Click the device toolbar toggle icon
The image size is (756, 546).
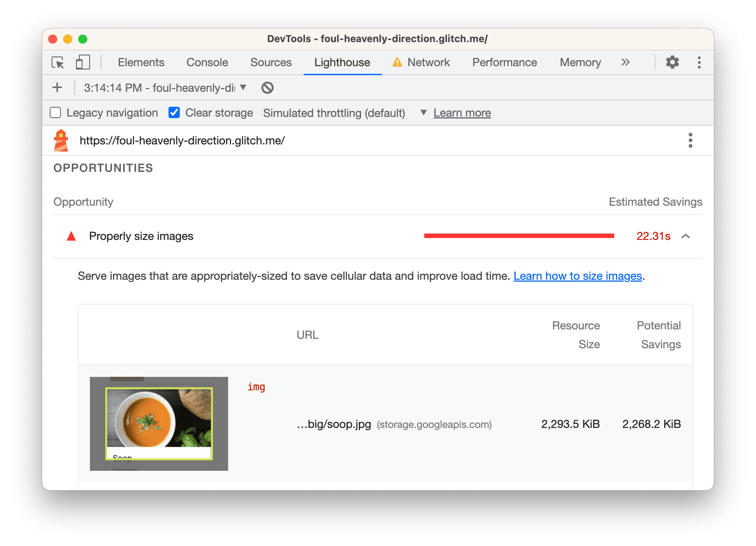[82, 63]
